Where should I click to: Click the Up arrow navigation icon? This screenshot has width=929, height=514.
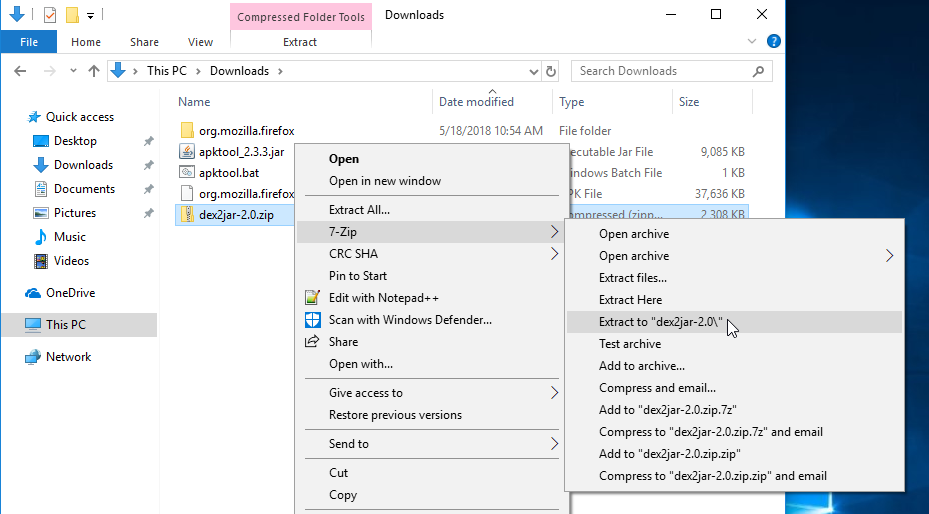(94, 71)
